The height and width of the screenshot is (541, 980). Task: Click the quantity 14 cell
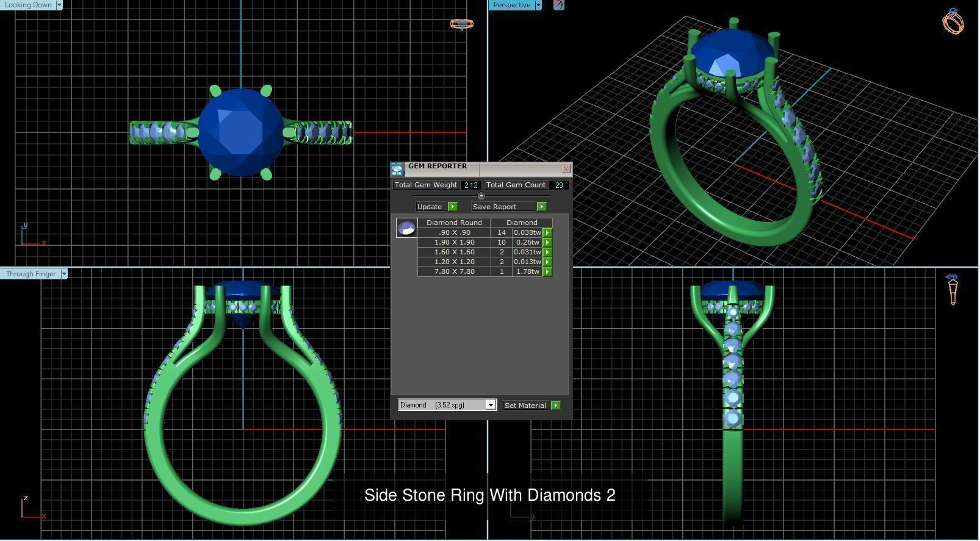coord(502,232)
